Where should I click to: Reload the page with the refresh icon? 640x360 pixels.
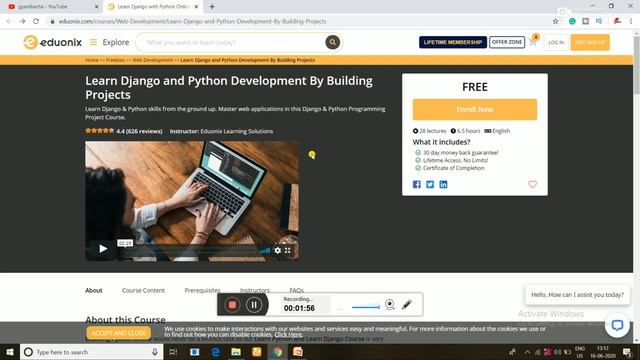click(x=36, y=21)
